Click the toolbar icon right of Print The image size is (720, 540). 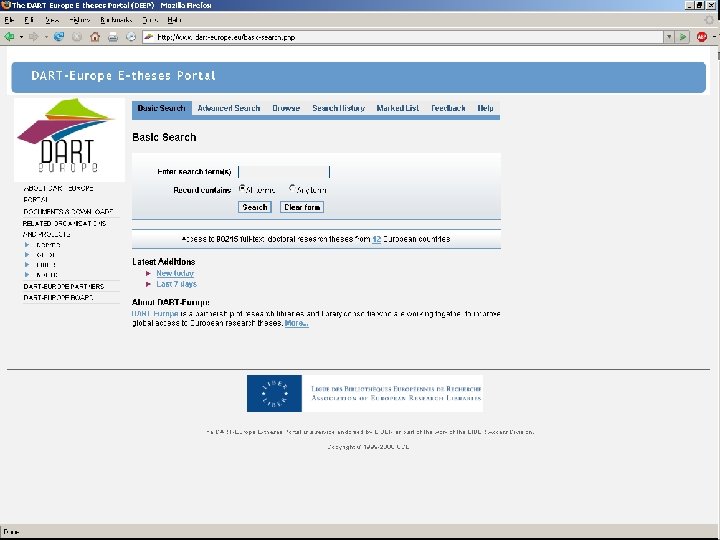[131, 37]
